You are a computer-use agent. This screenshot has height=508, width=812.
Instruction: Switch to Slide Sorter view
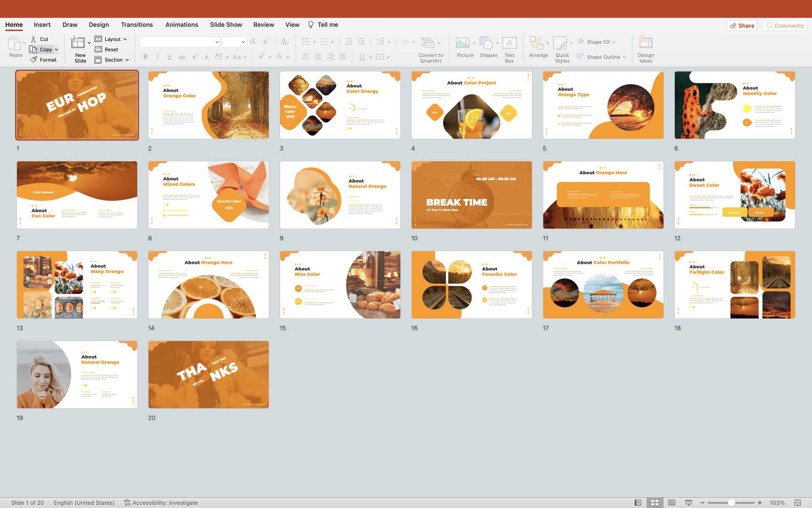655,503
